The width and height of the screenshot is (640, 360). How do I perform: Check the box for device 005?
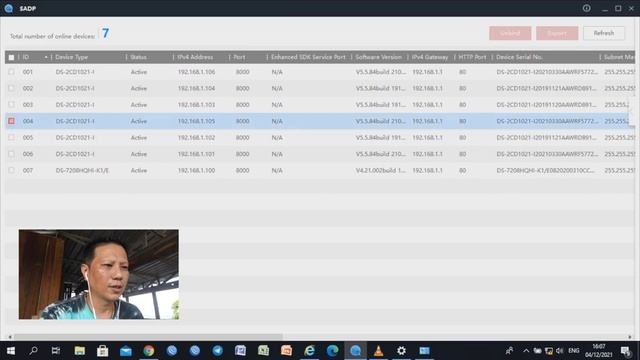(11, 138)
